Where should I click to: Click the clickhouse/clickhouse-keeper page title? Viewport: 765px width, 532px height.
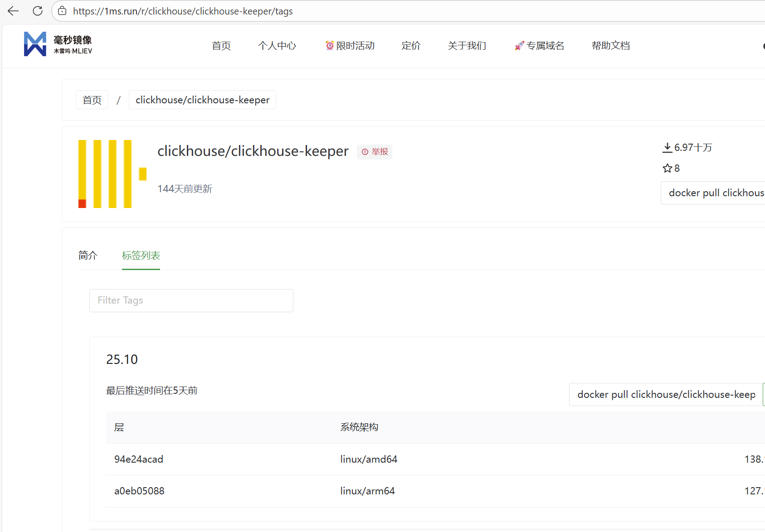point(253,151)
